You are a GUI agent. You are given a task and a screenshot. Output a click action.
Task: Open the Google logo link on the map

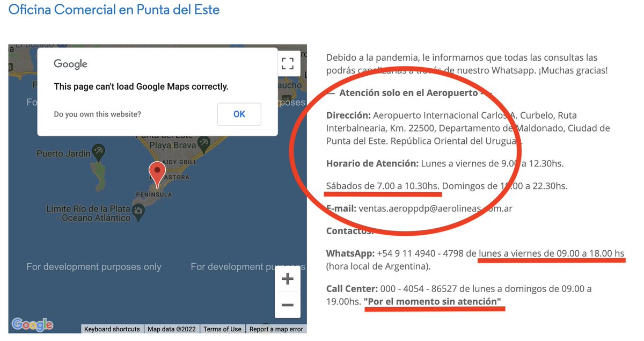tap(32, 324)
